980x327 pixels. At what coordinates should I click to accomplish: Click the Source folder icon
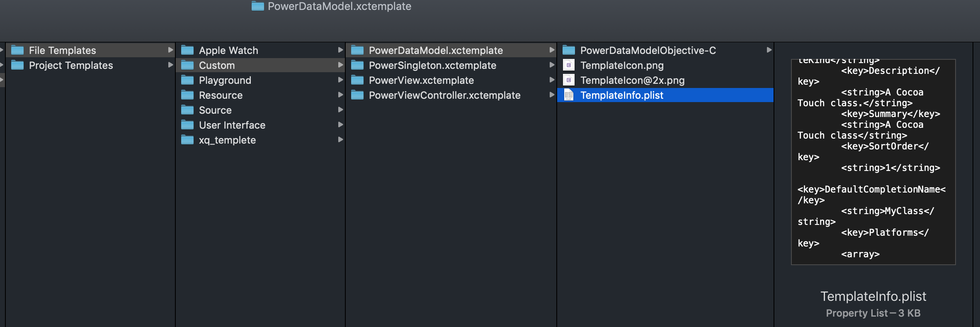[x=187, y=110]
